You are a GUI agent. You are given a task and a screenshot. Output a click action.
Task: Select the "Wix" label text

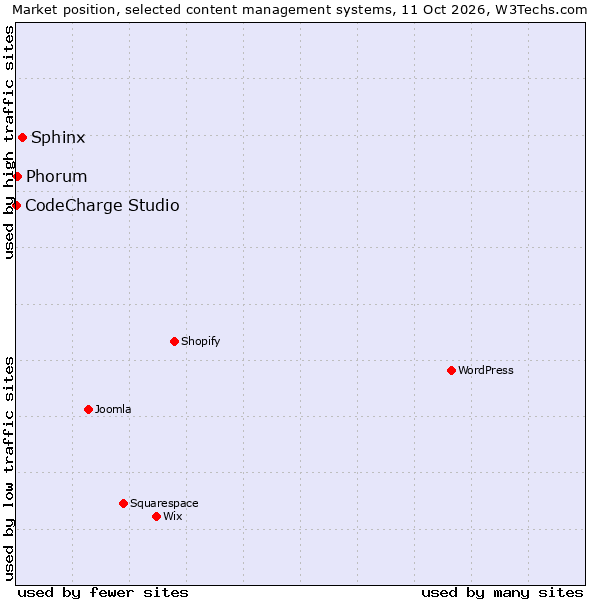(x=173, y=517)
